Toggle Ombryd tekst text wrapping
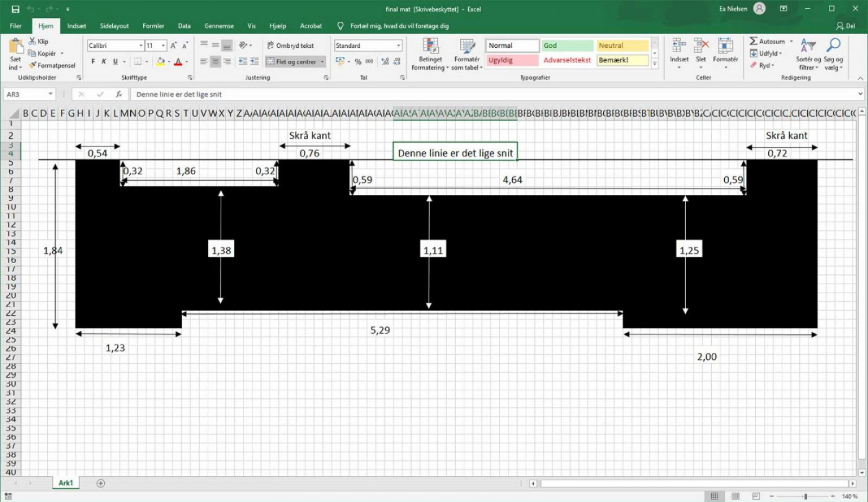868x502 pixels. pyautogui.click(x=290, y=46)
